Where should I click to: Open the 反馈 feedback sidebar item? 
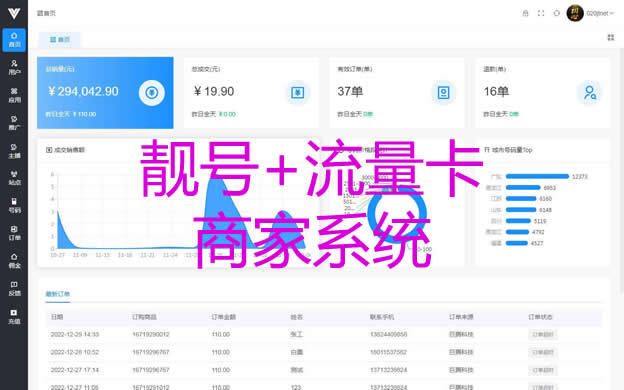(14, 289)
